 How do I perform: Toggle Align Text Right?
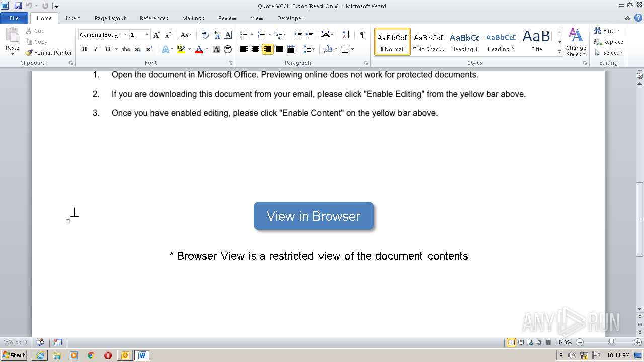267,49
